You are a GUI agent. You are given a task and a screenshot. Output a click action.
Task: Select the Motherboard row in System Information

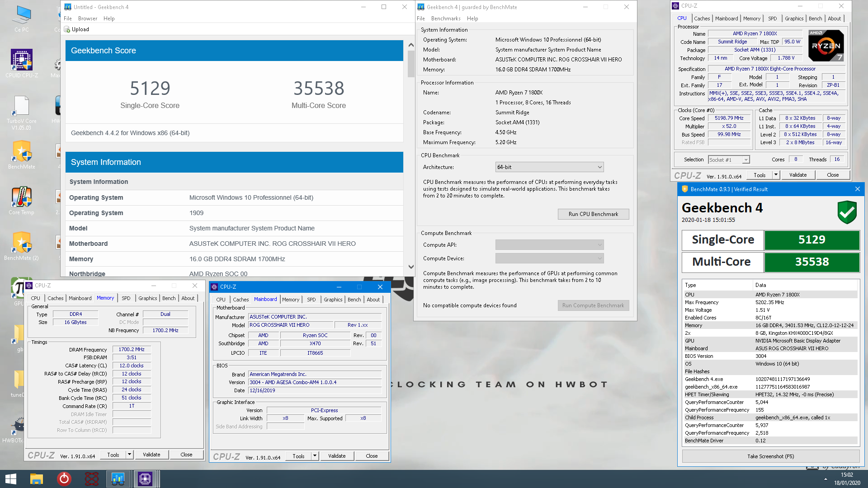[234, 244]
